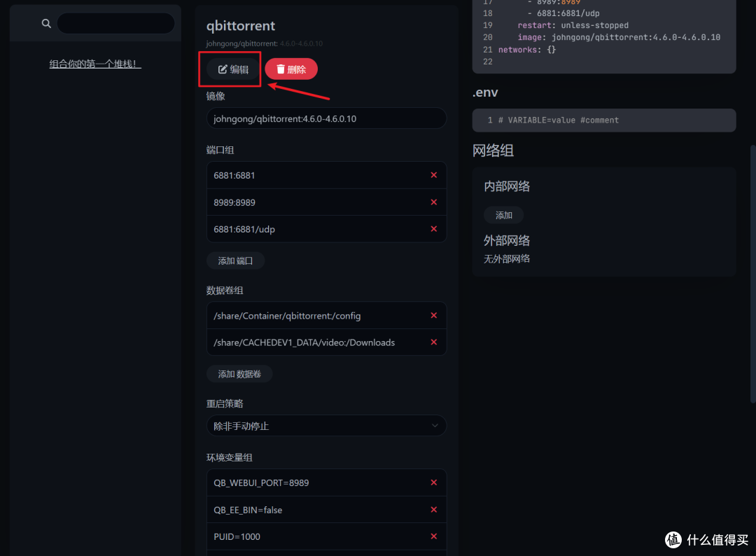756x556 pixels.
Task: Click the 6881:6881 port entry text
Action: click(x=234, y=176)
